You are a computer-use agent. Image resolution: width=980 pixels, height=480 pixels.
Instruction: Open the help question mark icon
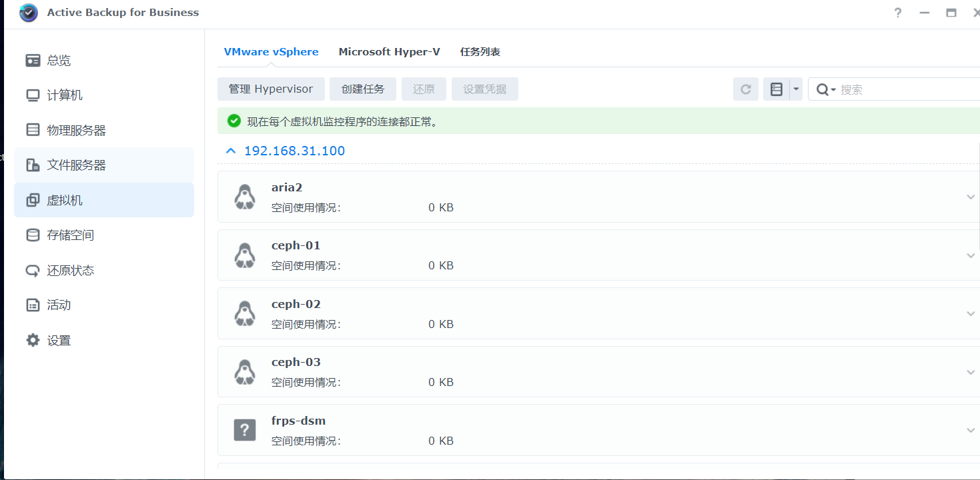pos(898,13)
